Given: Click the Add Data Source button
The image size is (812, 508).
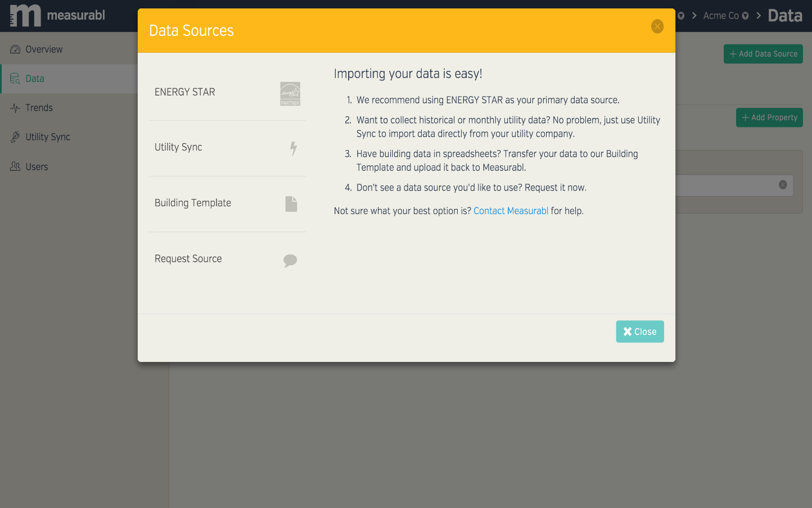Looking at the screenshot, I should (x=763, y=54).
